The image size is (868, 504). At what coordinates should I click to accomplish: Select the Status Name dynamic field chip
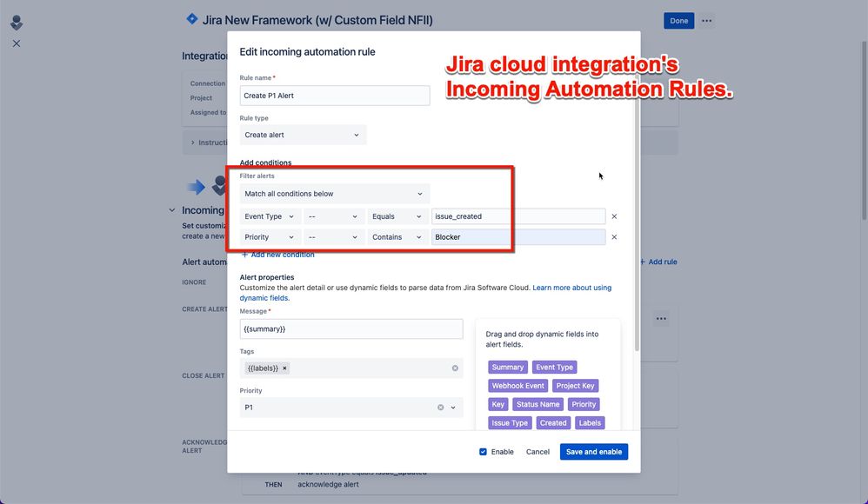tap(537, 404)
